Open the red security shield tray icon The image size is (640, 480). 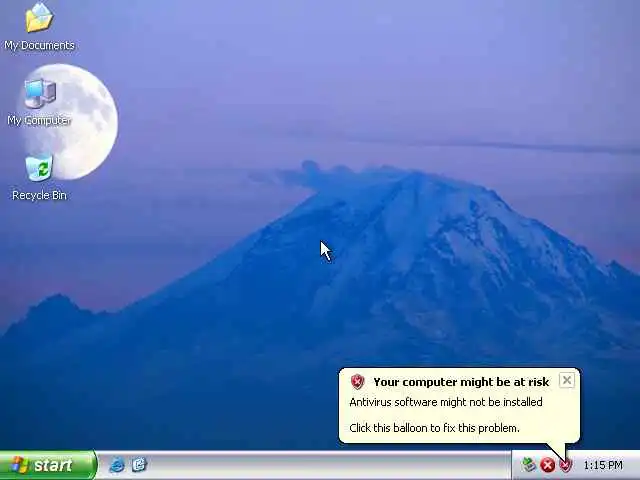(x=566, y=465)
